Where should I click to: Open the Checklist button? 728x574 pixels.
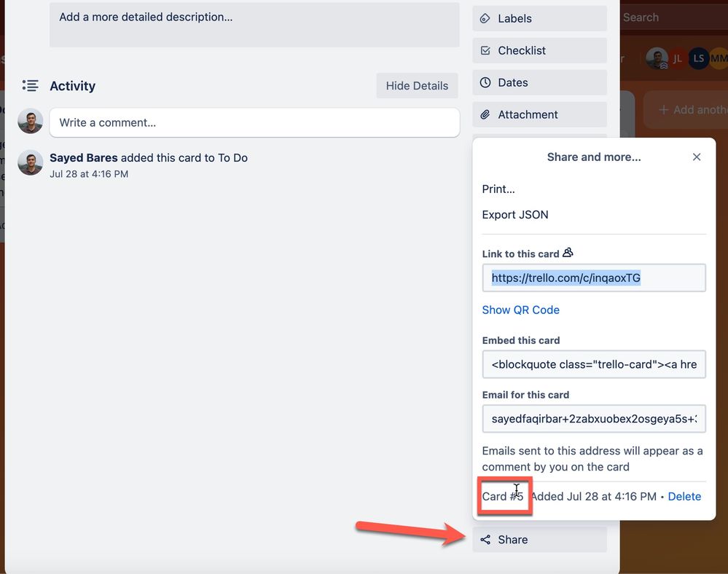[x=539, y=50]
